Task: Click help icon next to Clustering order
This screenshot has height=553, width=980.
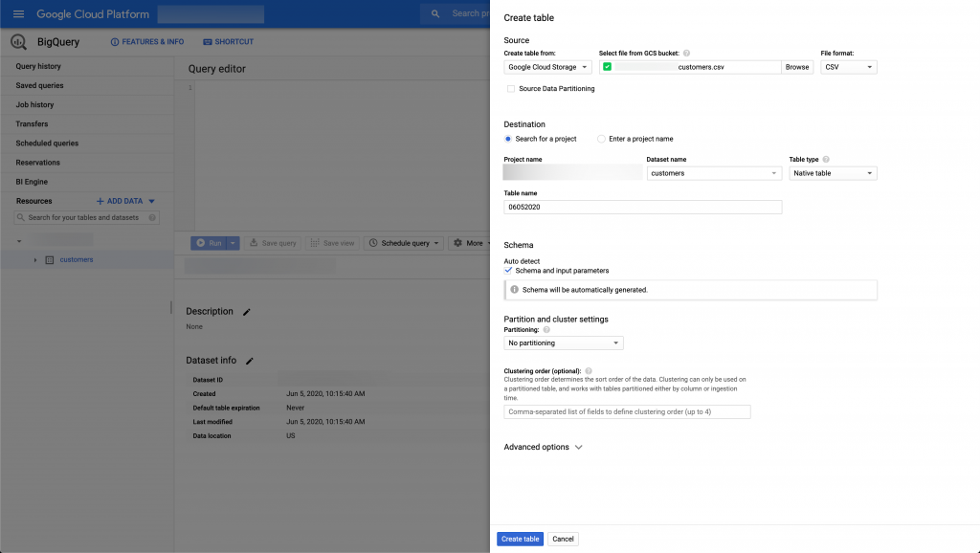Action: (589, 371)
